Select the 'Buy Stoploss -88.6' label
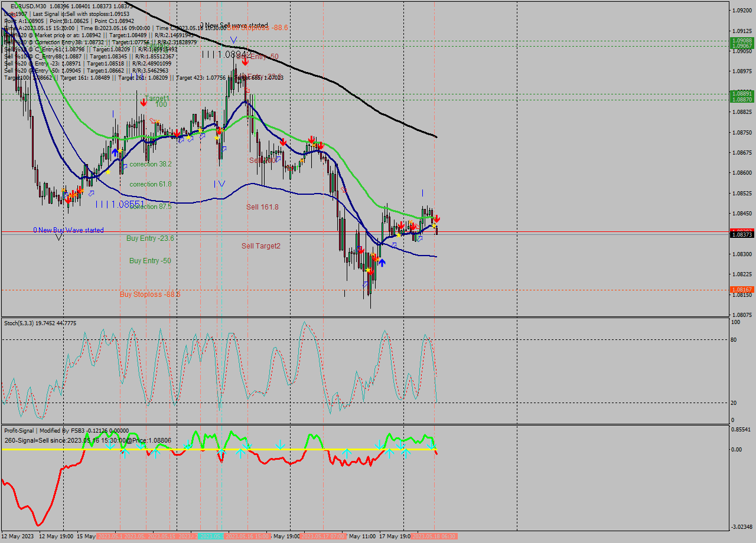The height and width of the screenshot is (543, 756). point(150,294)
